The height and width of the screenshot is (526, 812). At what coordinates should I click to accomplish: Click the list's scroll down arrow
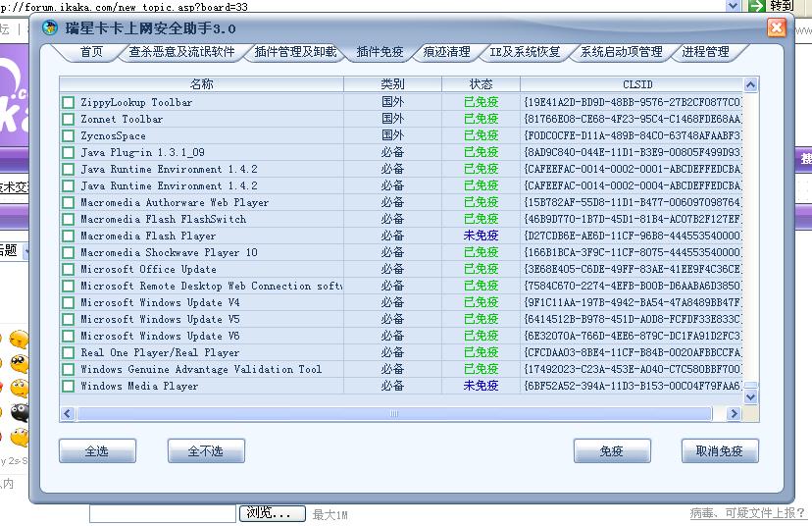click(750, 397)
